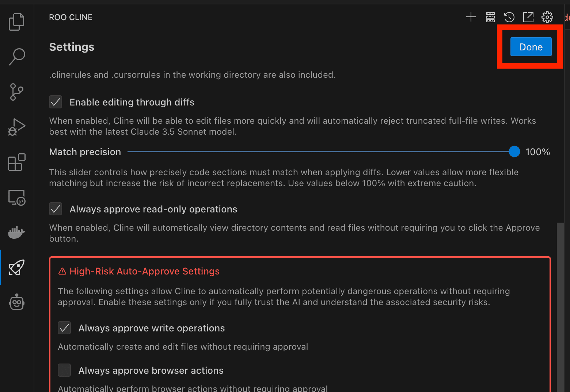Open the Source Control view
The height and width of the screenshot is (392, 570).
coord(16,92)
